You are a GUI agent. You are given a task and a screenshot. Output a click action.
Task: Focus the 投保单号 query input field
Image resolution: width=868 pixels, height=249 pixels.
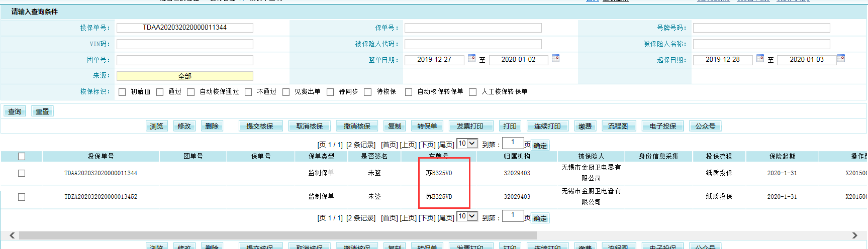pos(185,28)
